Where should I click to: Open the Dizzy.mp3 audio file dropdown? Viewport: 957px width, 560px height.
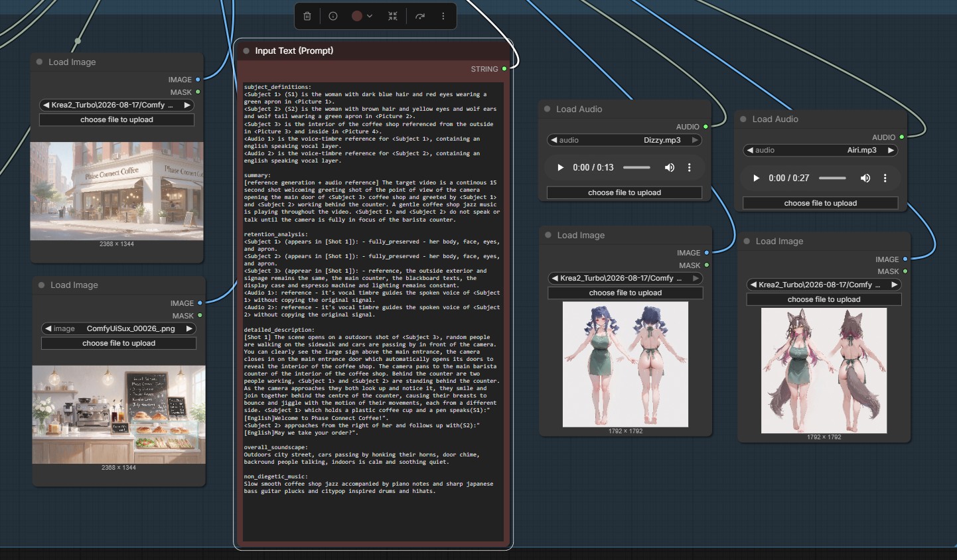coord(625,140)
